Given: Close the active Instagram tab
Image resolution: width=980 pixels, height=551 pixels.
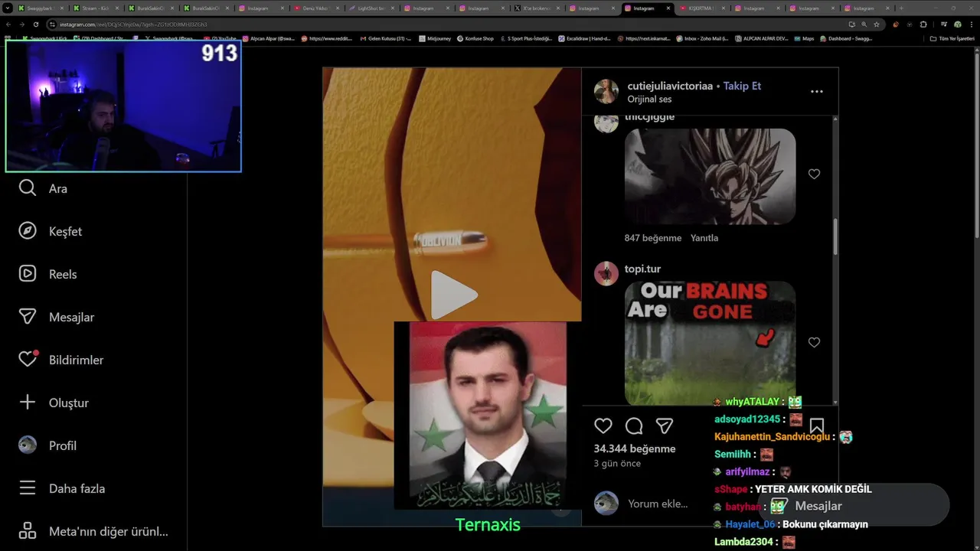Looking at the screenshot, I should click(668, 8).
